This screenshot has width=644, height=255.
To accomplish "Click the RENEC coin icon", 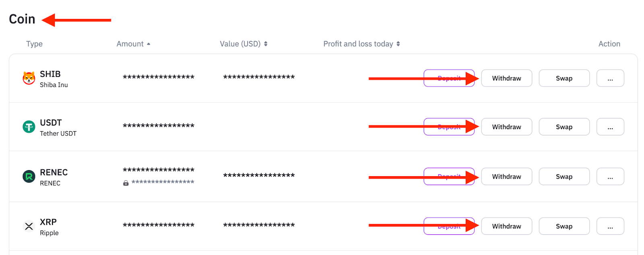I will (29, 176).
